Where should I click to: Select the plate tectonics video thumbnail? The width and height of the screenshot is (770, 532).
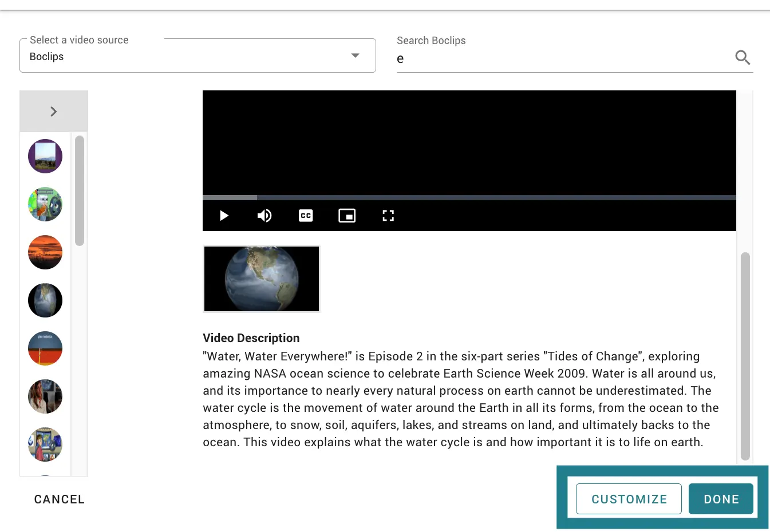(x=45, y=348)
